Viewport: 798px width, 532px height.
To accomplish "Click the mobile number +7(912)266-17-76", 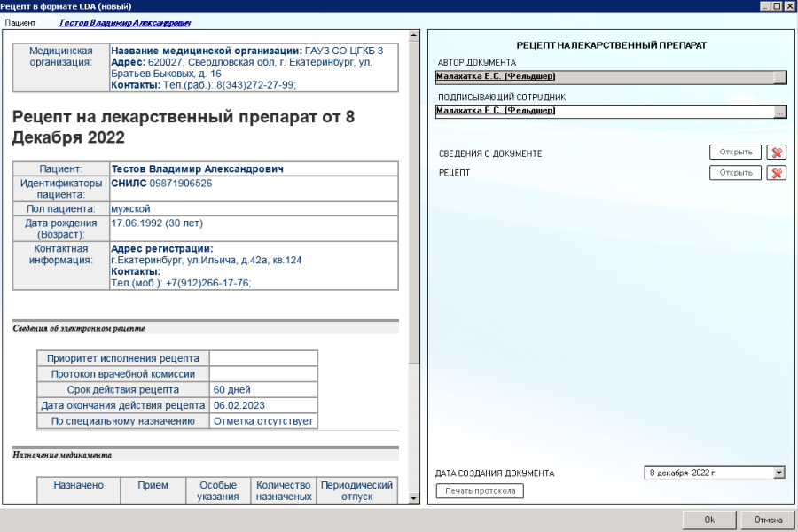I will (x=207, y=283).
